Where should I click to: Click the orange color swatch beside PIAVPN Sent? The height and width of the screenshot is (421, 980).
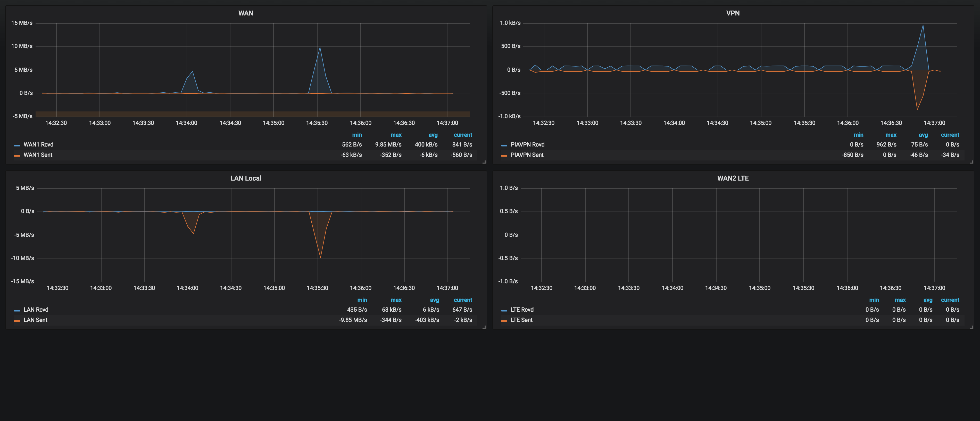tap(504, 155)
